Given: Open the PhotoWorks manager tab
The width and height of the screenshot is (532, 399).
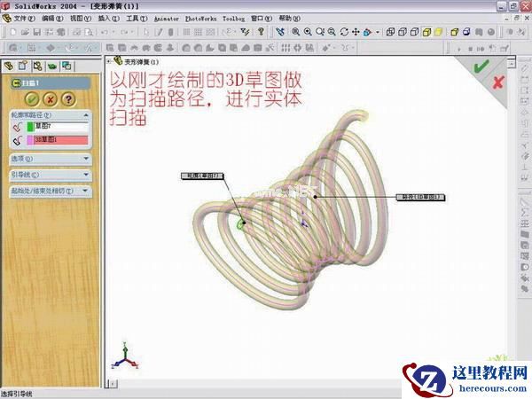Looking at the screenshot, I should 66,66.
